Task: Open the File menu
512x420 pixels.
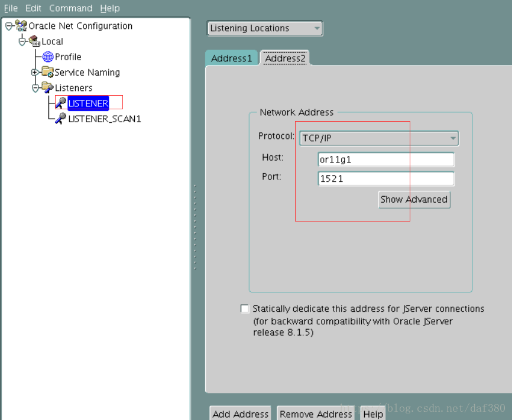Action: (11, 8)
